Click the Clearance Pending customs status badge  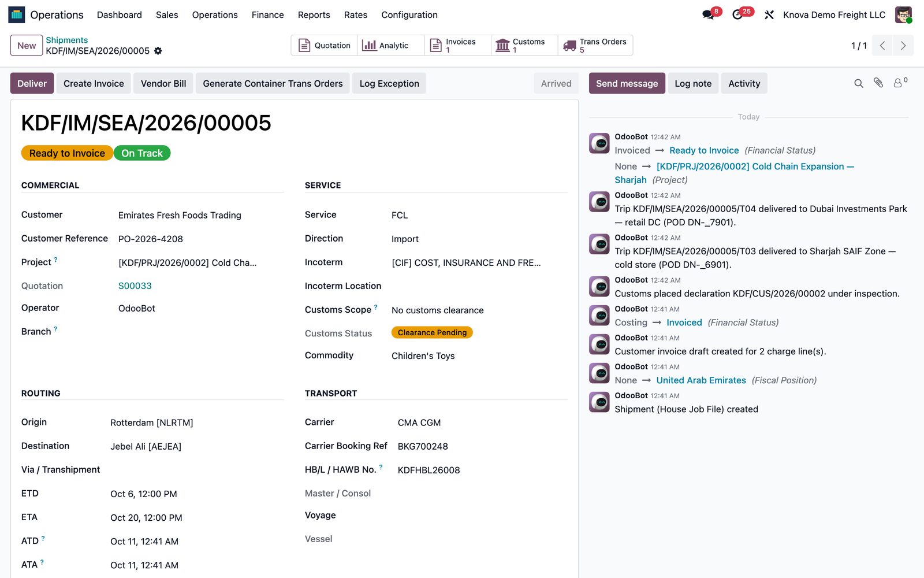[x=432, y=332]
